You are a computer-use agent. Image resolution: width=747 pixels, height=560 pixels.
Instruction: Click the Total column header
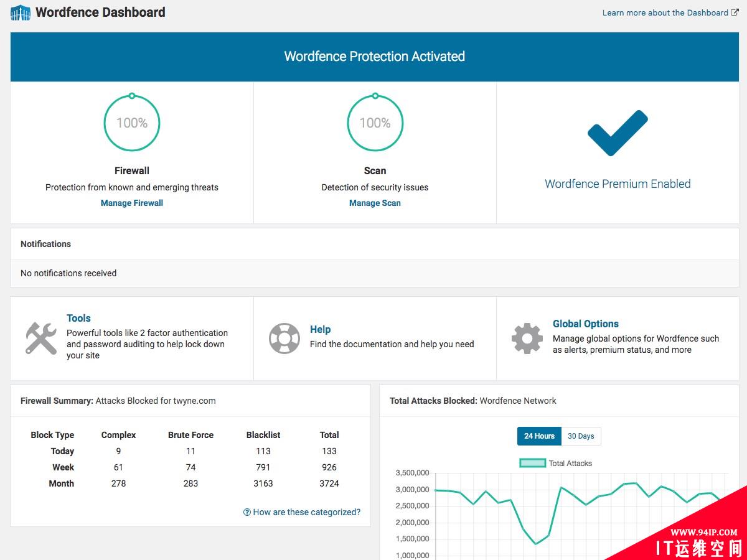click(x=329, y=435)
